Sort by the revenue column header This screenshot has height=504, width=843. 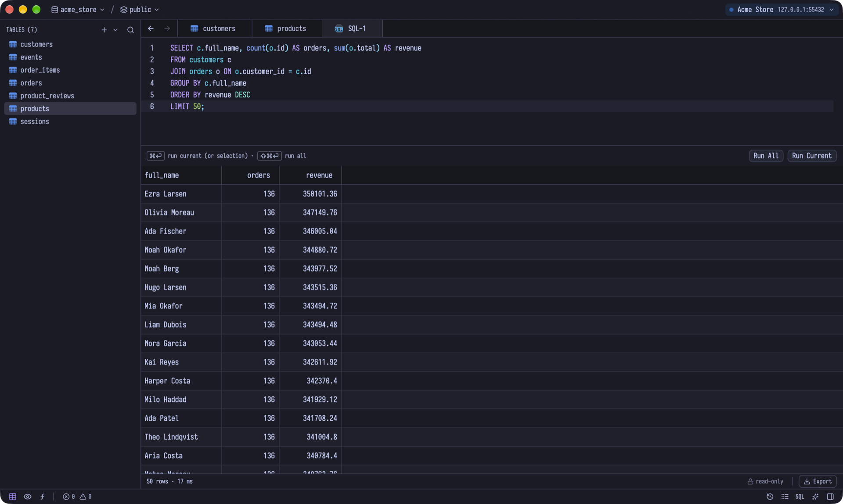[x=310, y=175]
